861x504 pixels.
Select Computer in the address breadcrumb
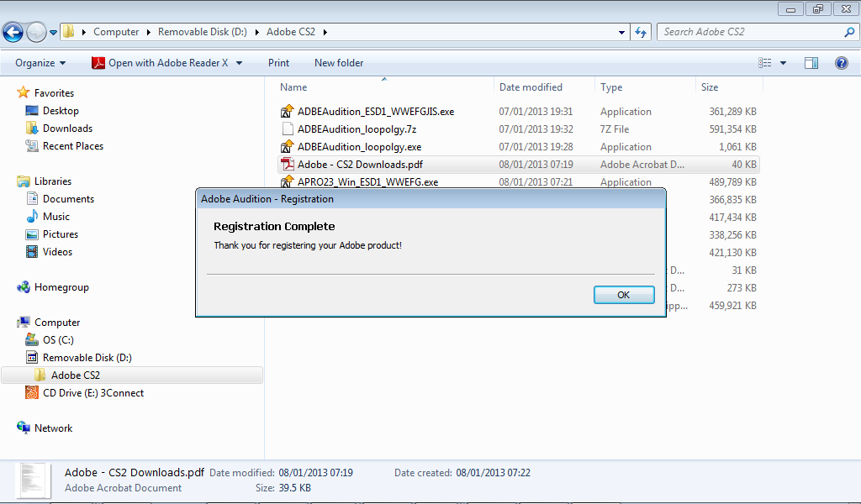pyautogui.click(x=116, y=32)
